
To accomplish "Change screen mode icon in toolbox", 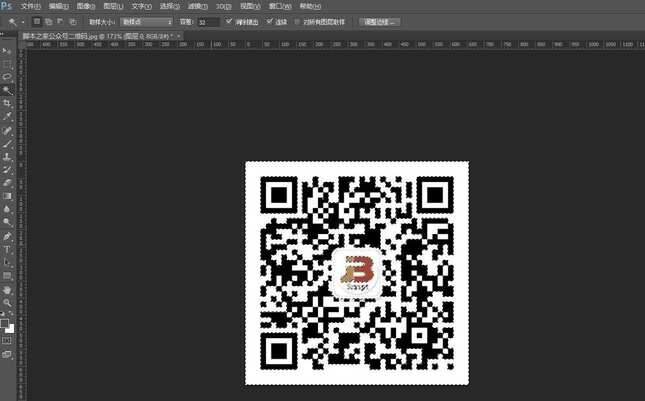I will coord(7,354).
